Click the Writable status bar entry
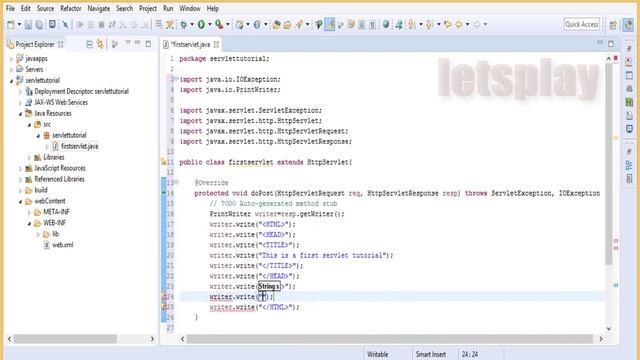 378,354
